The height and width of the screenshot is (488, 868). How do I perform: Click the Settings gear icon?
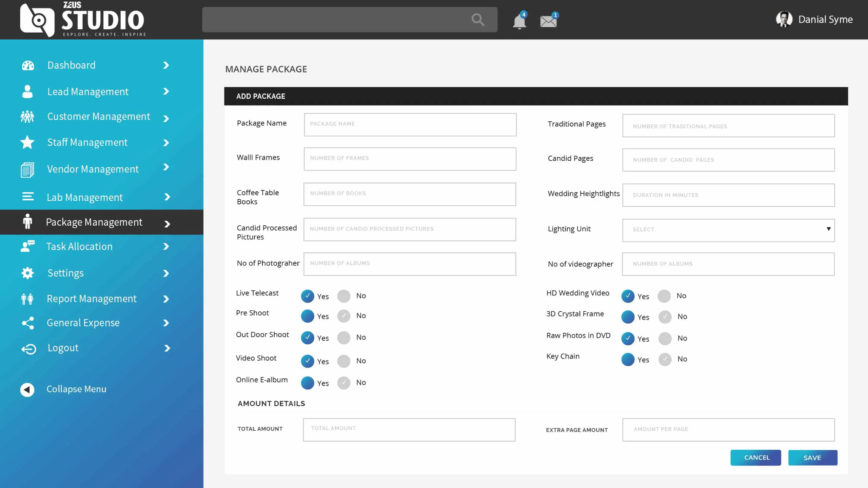coord(27,273)
